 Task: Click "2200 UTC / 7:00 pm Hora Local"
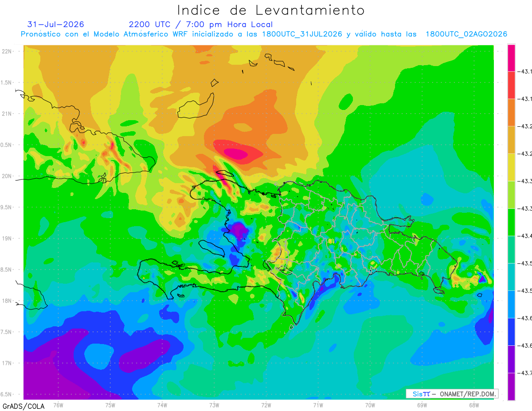tap(201, 24)
